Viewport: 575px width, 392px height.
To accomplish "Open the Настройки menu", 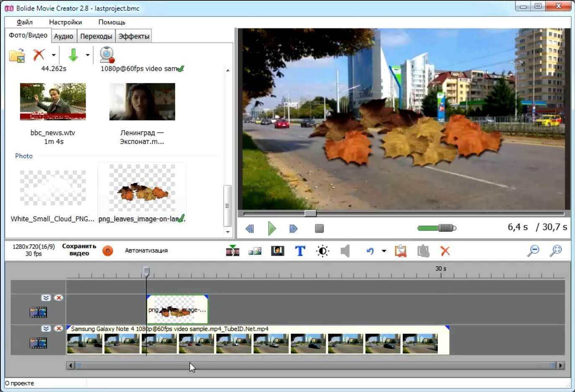I will tap(65, 22).
